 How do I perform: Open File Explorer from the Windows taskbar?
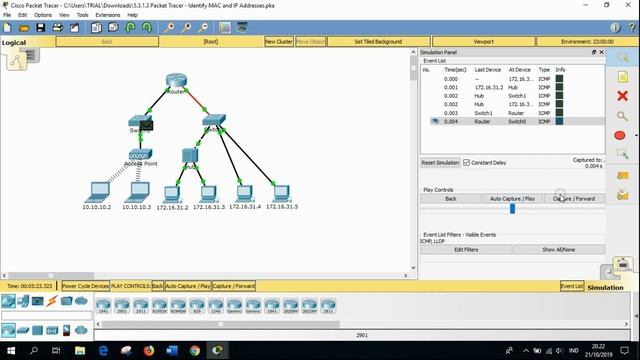pyautogui.click(x=80, y=350)
